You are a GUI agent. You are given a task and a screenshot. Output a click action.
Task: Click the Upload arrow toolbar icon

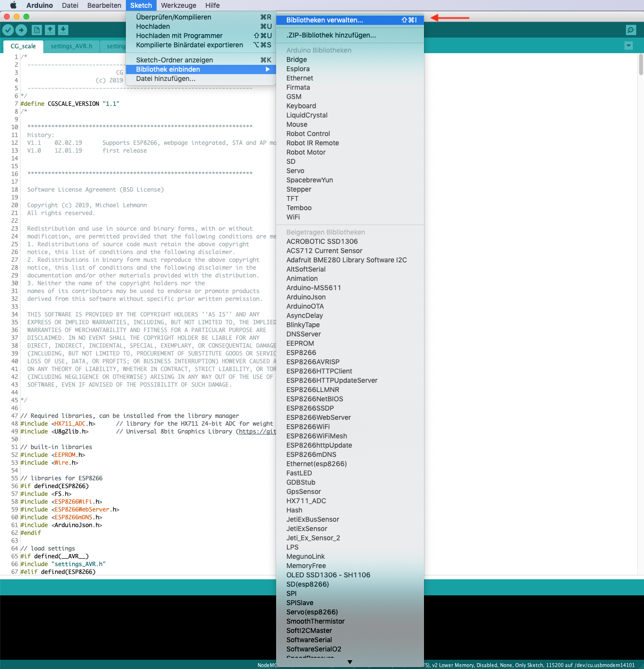(x=21, y=30)
